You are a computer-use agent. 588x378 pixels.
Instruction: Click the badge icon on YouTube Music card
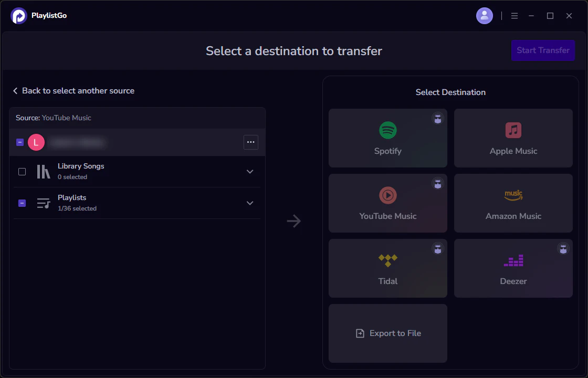(437, 184)
